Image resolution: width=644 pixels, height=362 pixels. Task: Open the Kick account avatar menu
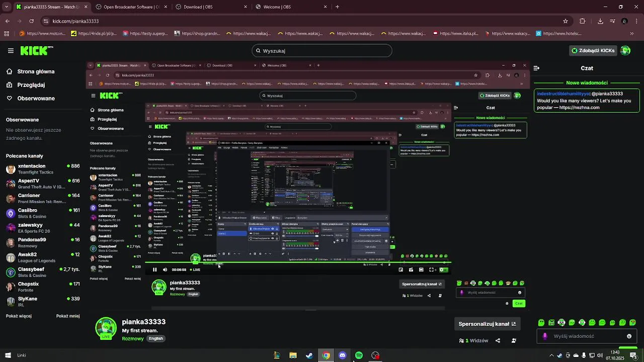[625, 50]
